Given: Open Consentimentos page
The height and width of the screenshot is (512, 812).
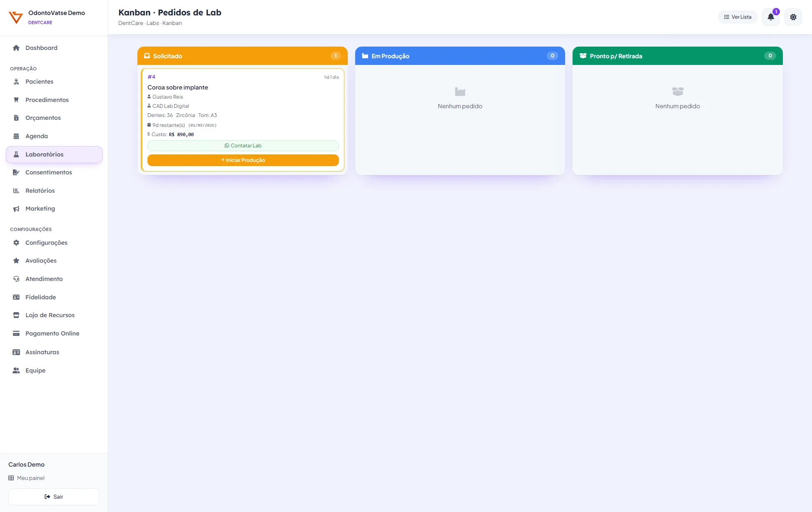Looking at the screenshot, I should 55,172.
